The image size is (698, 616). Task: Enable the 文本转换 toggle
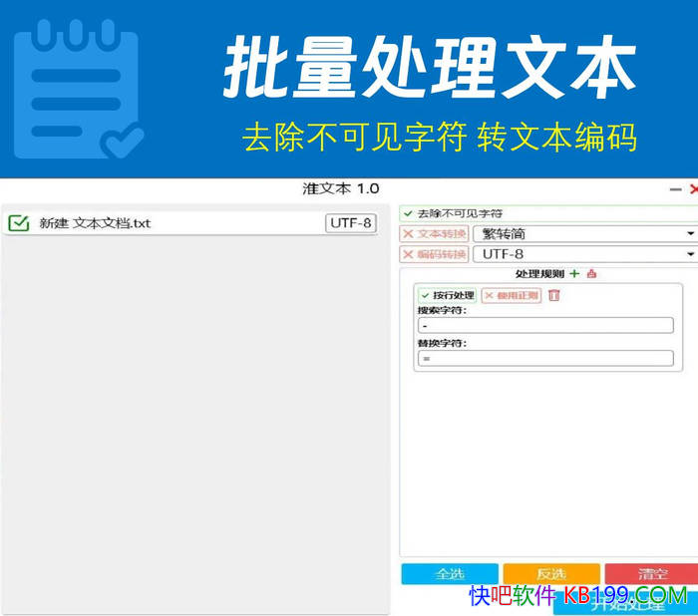tap(434, 233)
